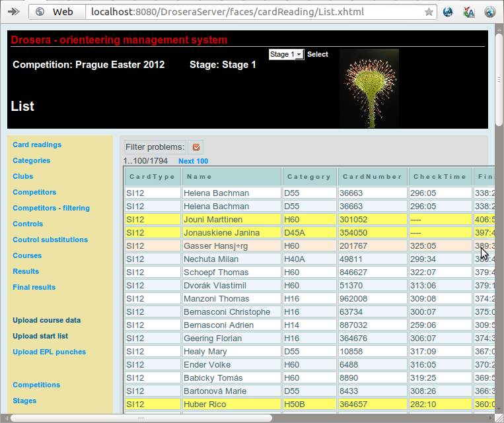Go to Next 100 records
504x423 pixels.
point(193,161)
